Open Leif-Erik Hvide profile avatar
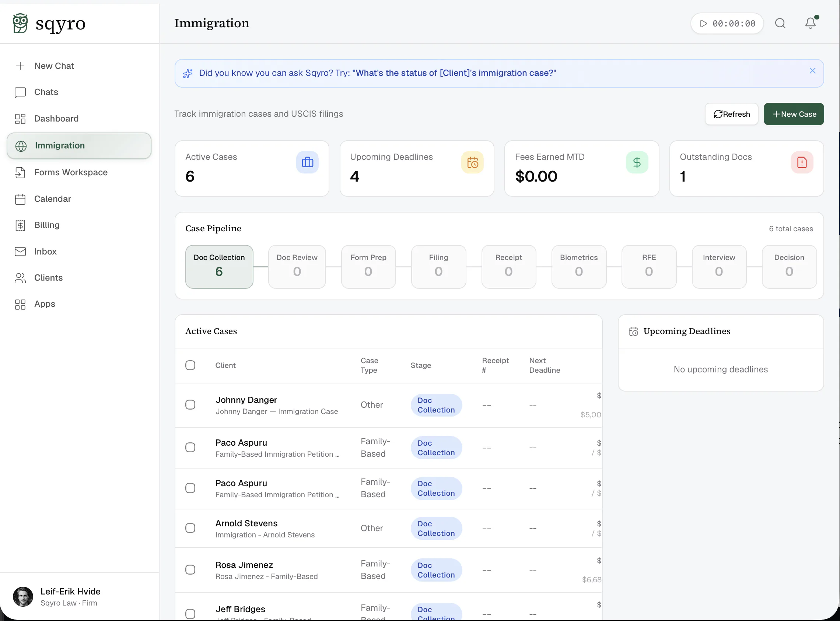The height and width of the screenshot is (621, 840). [x=23, y=597]
